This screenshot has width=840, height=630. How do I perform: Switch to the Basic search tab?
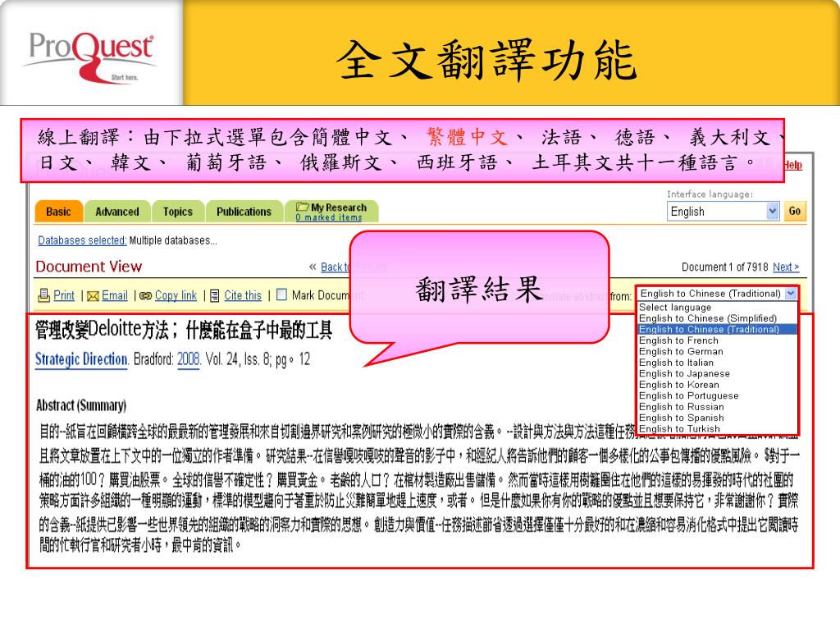click(59, 212)
